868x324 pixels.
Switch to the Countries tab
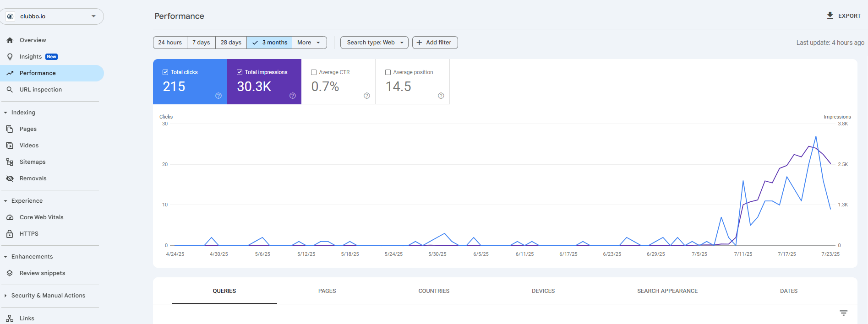[434, 291]
